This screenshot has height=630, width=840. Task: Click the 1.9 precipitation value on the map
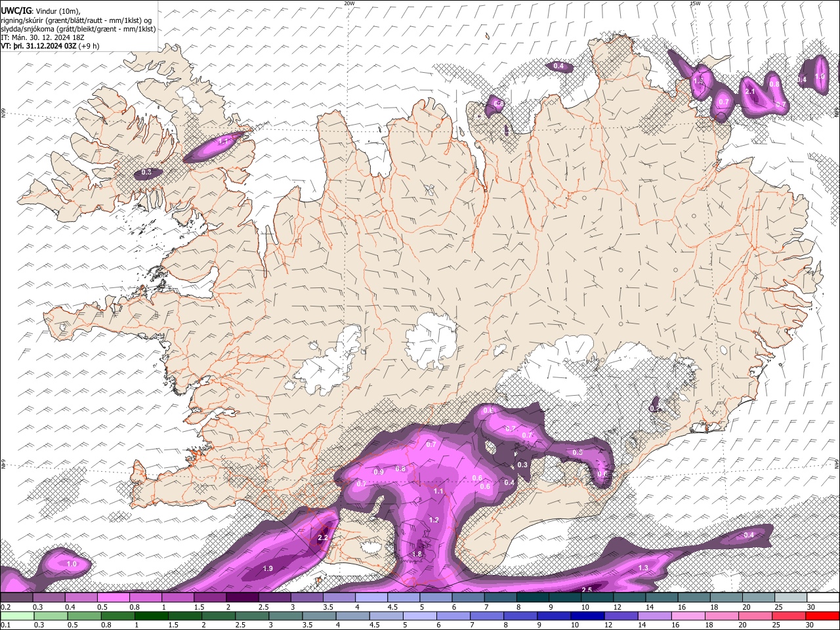[268, 568]
